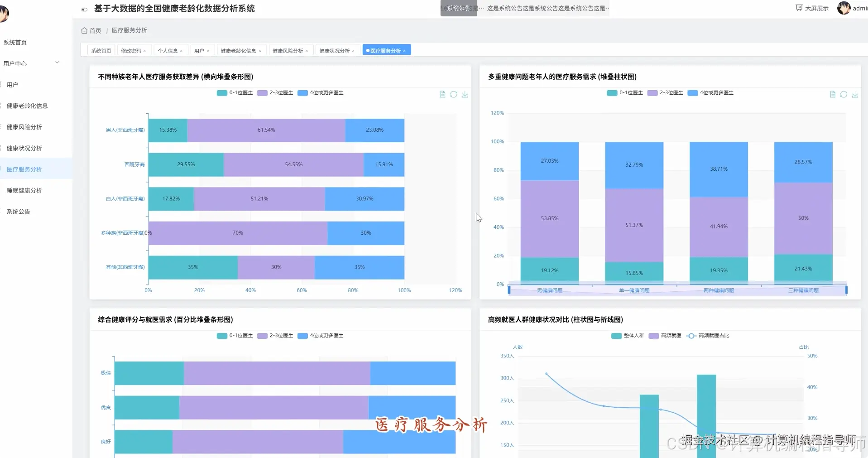Click the 70% bar segment for 多种族
The image size is (868, 458).
[238, 233]
